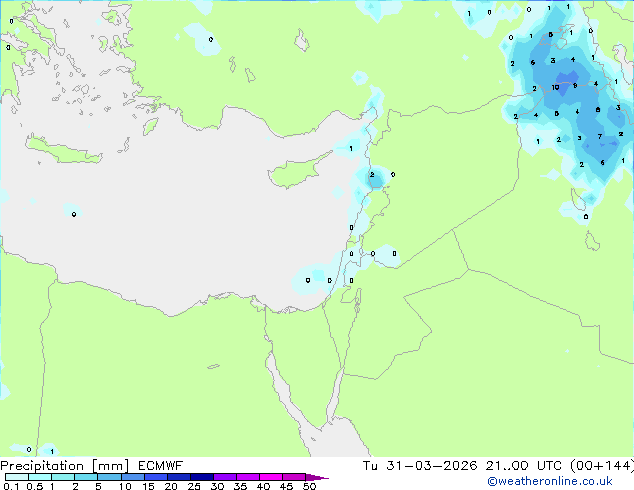
Task: Click the 'Tu 31-03-2026' date text
Action: tap(420, 466)
